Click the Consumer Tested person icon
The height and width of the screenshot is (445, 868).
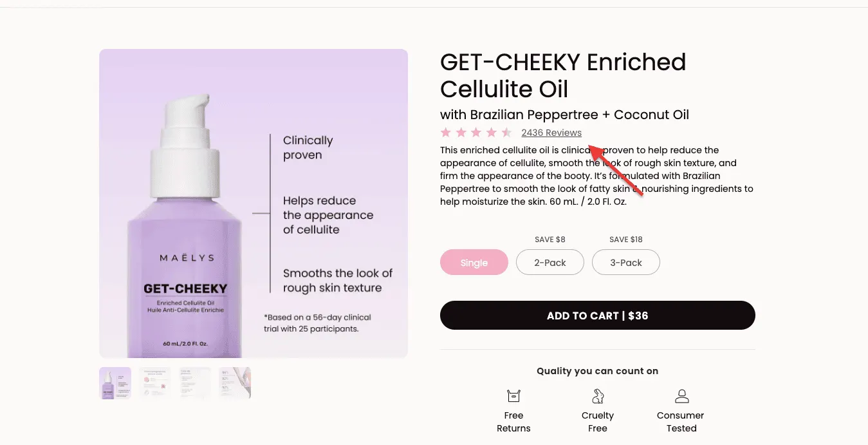pyautogui.click(x=680, y=395)
